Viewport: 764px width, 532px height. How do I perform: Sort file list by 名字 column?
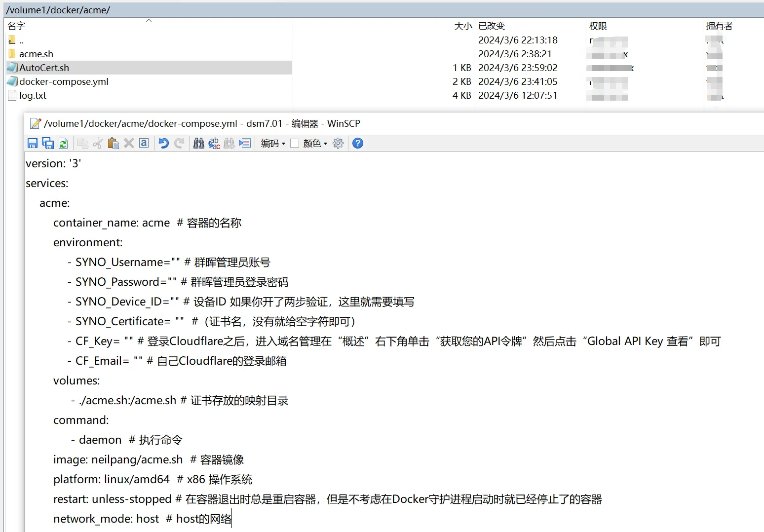[148, 26]
